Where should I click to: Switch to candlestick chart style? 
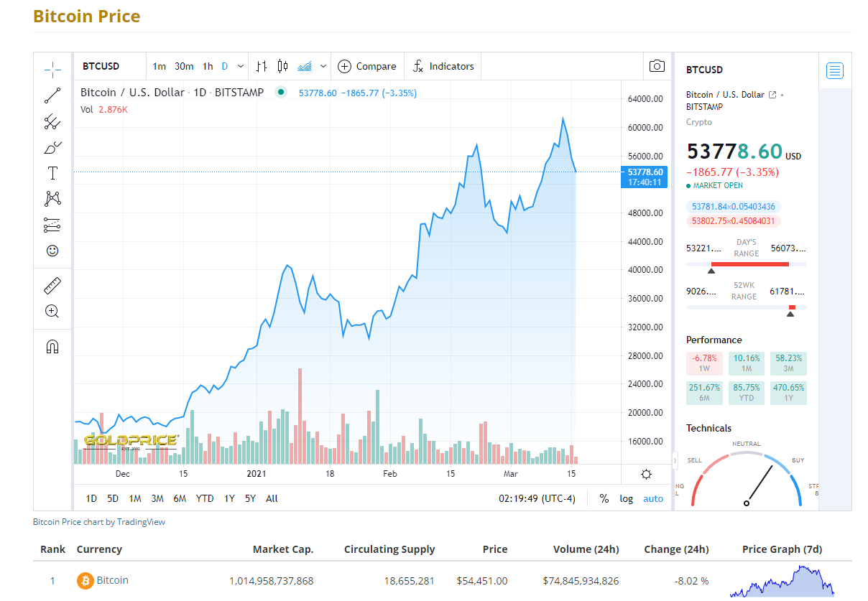coord(282,66)
